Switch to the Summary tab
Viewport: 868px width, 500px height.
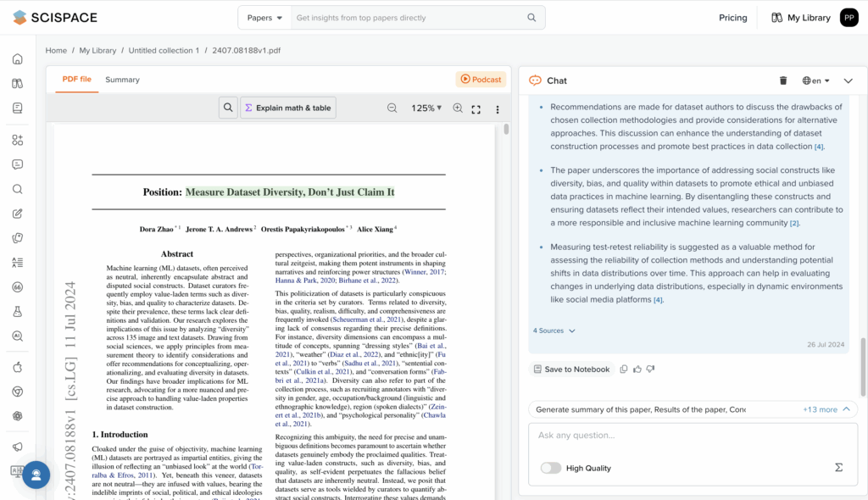point(122,80)
